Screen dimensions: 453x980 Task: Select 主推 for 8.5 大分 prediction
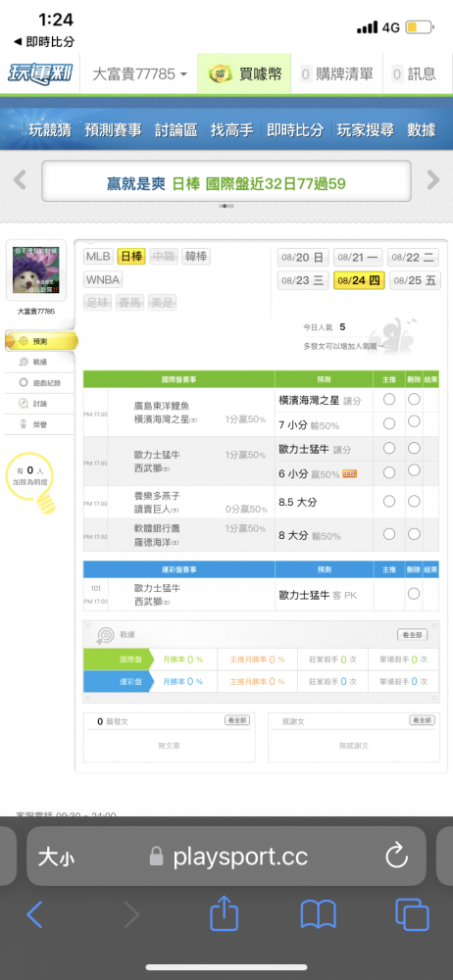[x=389, y=501]
